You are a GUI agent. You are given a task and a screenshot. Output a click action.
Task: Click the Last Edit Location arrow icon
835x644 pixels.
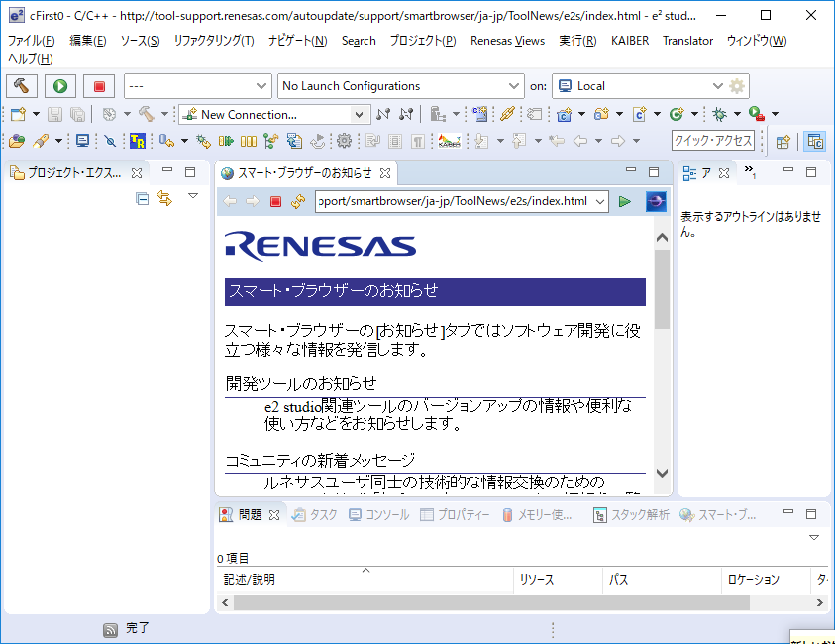(x=557, y=141)
